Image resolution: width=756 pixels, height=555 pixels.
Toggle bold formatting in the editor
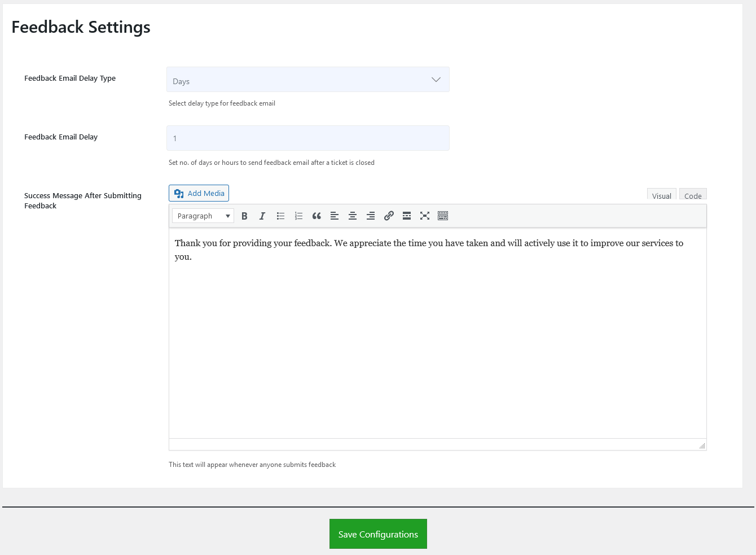244,216
